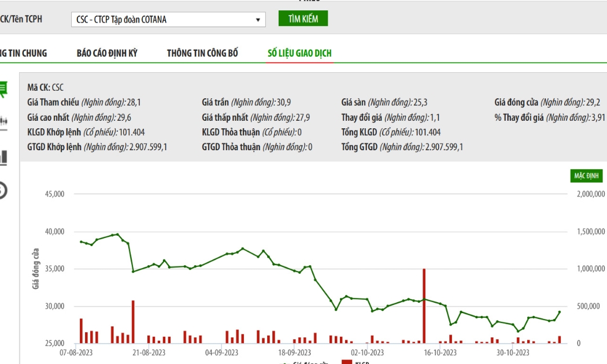Click the circular coin sidebar icon
This screenshot has width=607, height=364.
(3, 191)
